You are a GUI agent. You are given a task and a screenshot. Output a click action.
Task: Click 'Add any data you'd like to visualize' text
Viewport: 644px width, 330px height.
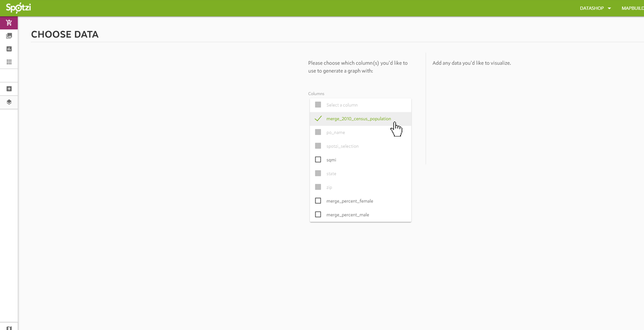point(471,63)
